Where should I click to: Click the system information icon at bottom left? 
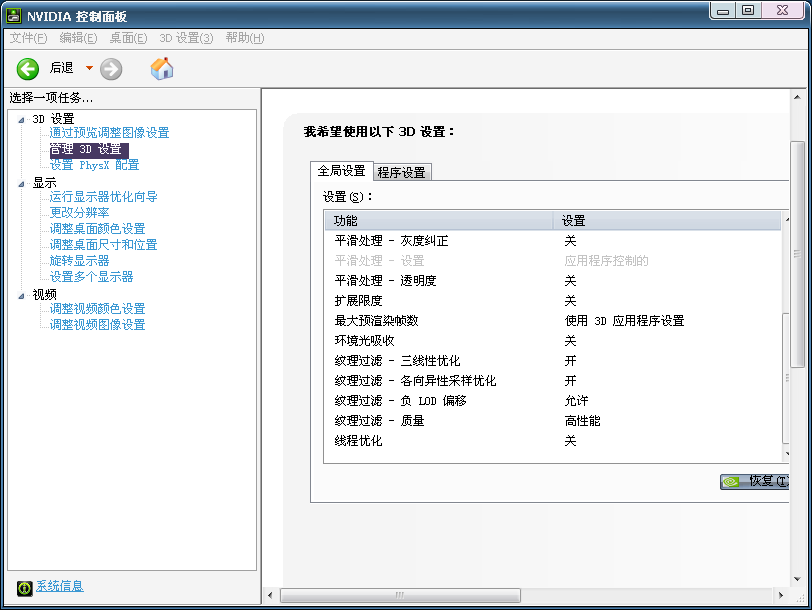(22, 587)
